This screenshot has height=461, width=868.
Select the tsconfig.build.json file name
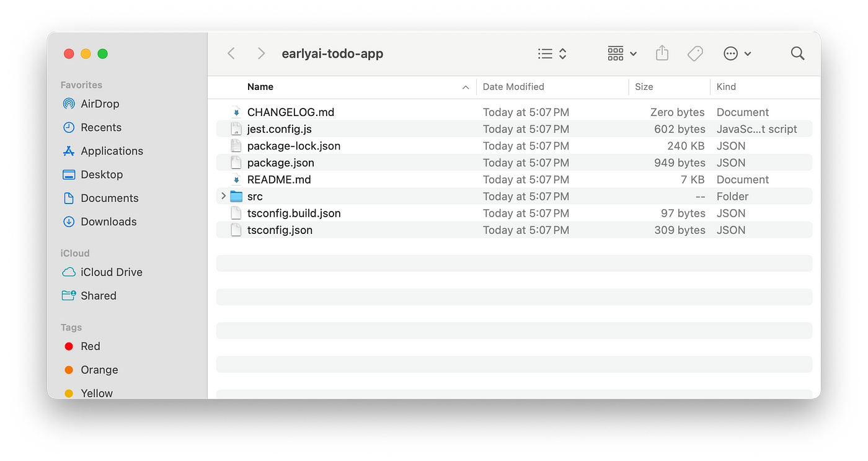coord(294,213)
